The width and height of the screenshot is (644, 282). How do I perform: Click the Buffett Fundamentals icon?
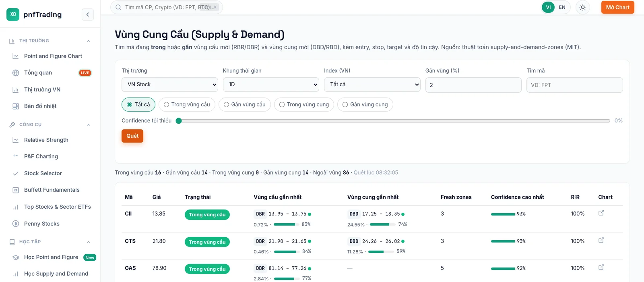[x=16, y=190]
